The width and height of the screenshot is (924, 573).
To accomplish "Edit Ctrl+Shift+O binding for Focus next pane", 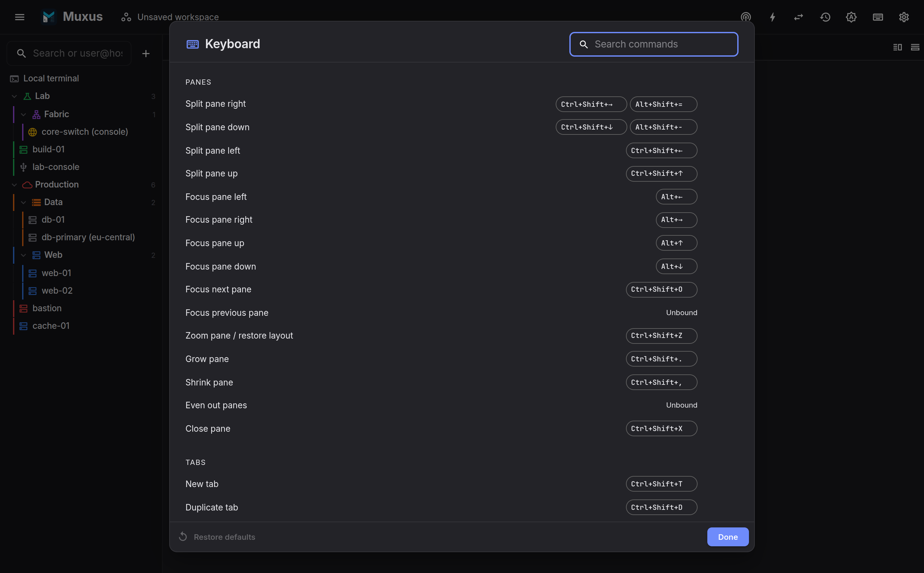I will coord(661,289).
